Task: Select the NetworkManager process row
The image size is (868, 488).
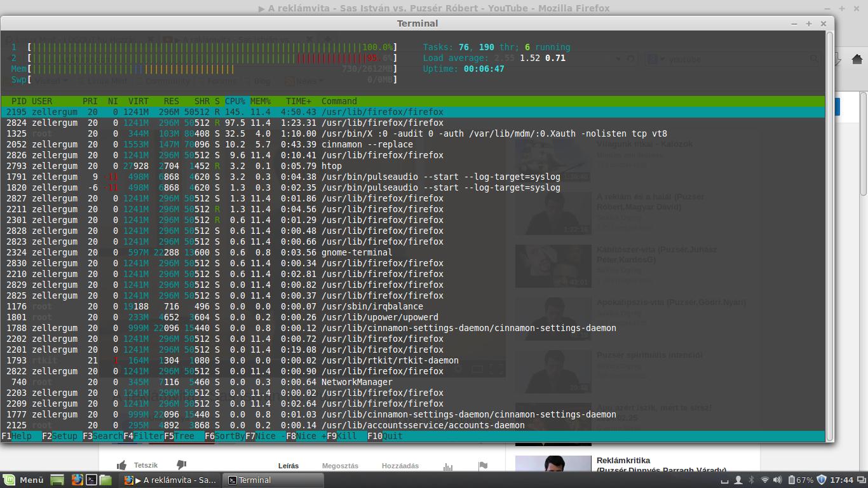Action: pyautogui.click(x=413, y=382)
